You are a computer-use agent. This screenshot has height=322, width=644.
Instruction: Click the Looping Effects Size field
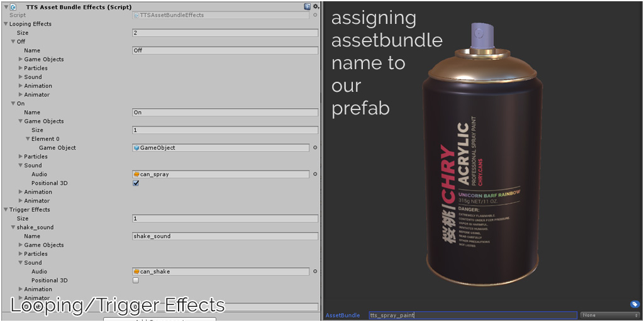pyautogui.click(x=225, y=33)
